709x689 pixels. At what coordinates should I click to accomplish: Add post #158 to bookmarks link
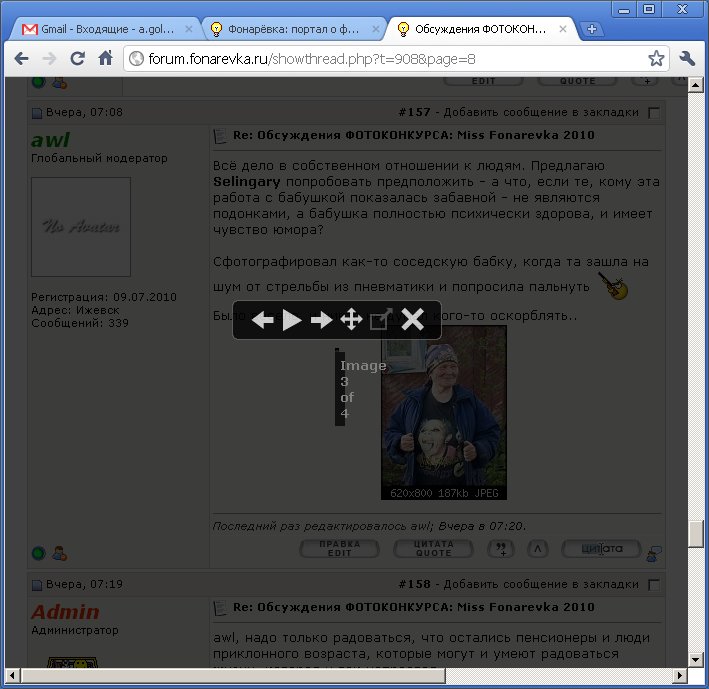pyautogui.click(x=541, y=584)
